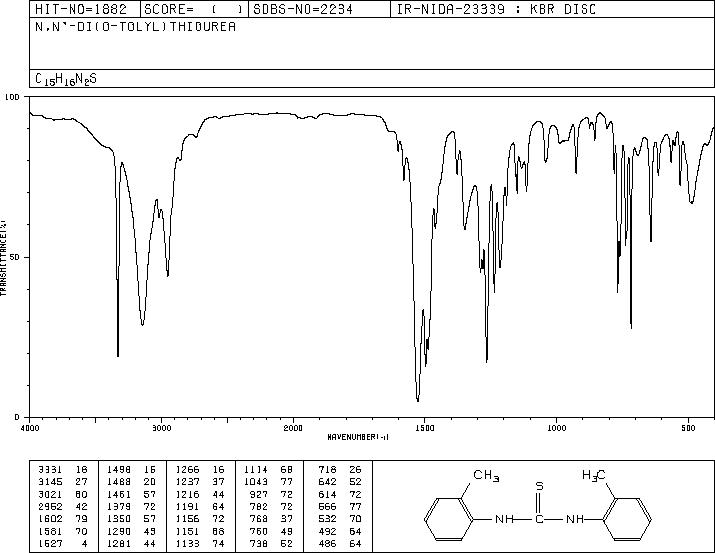Click the 718 peak entry in table

tap(340, 470)
